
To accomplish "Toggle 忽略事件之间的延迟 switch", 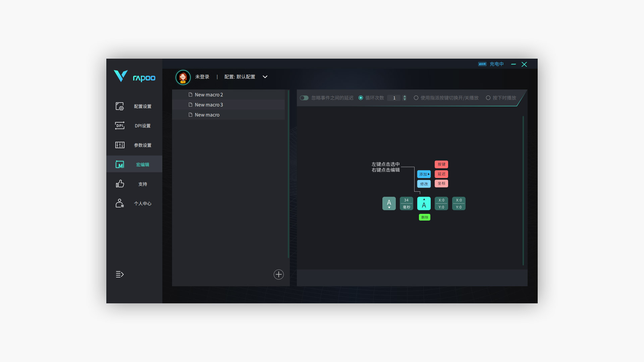I will pyautogui.click(x=304, y=98).
